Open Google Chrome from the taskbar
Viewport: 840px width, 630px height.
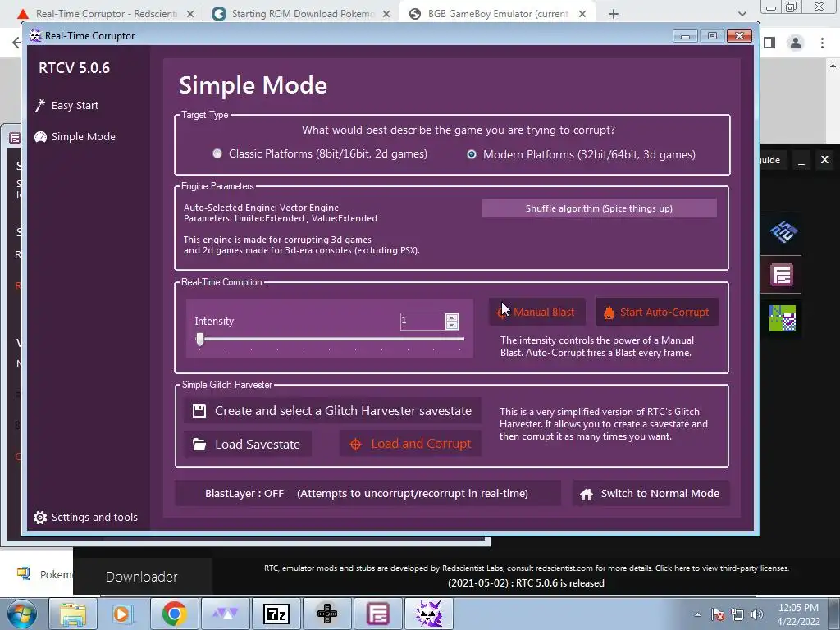(174, 614)
